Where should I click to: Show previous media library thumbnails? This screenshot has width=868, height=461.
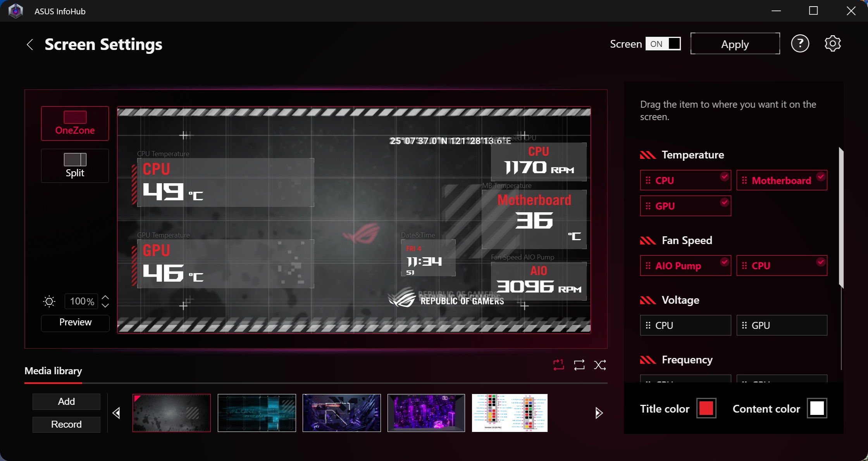click(x=116, y=413)
